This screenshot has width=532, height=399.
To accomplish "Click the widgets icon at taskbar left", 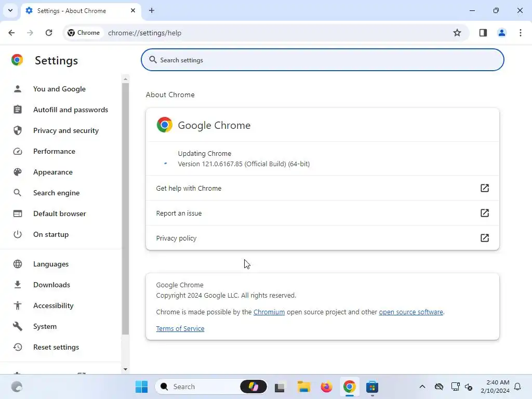I will (17, 387).
